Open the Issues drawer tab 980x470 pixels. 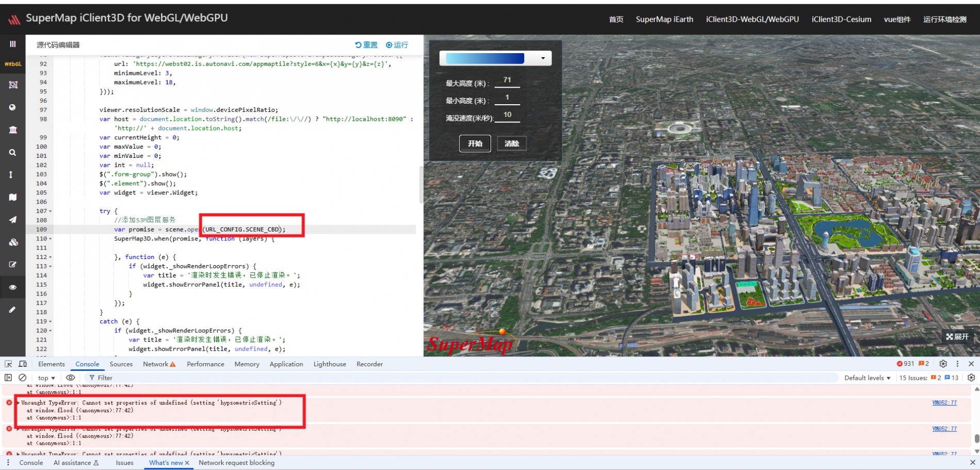click(x=124, y=463)
